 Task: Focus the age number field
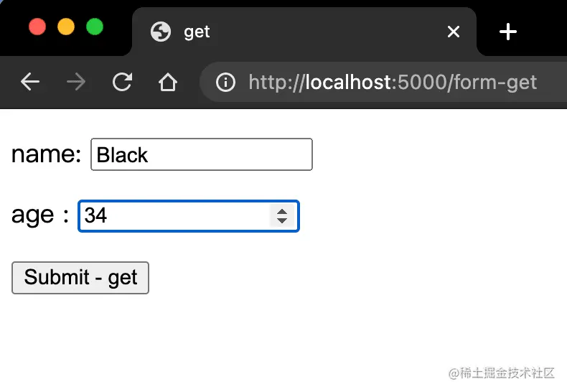point(188,216)
